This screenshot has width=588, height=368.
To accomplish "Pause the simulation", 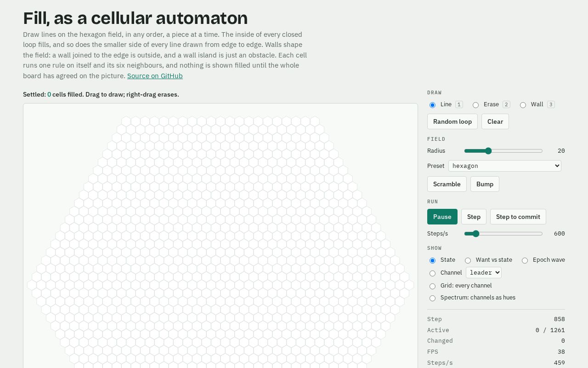I will [x=442, y=217].
